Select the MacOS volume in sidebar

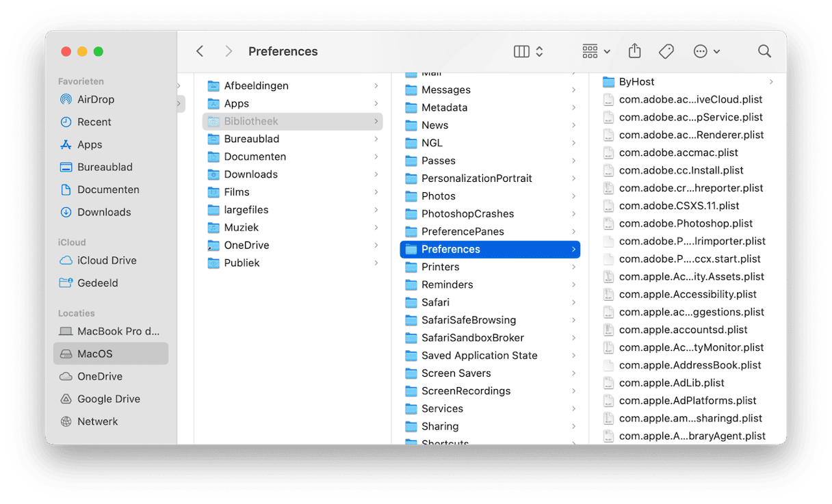click(x=111, y=354)
